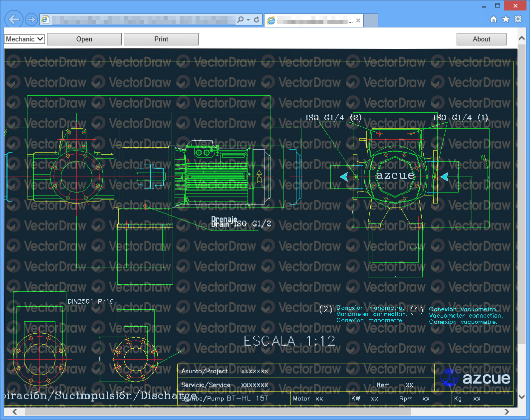Expand the address bar autocomplete arrow
This screenshot has height=420, width=530.
[249, 19]
